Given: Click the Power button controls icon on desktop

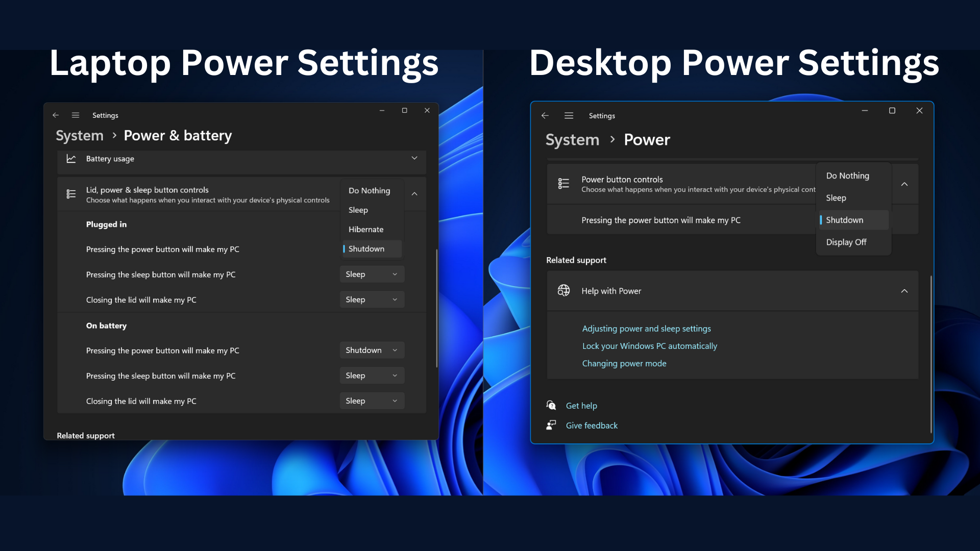Looking at the screenshot, I should pyautogui.click(x=562, y=183).
